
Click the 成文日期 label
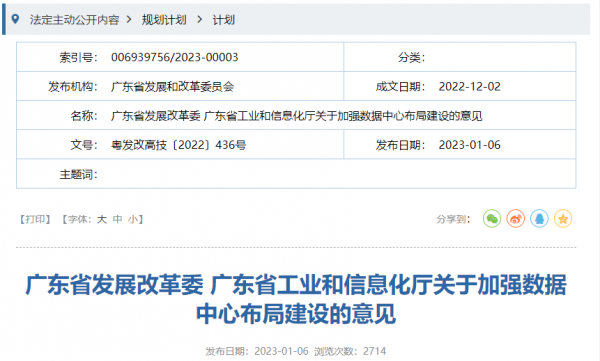(x=400, y=87)
